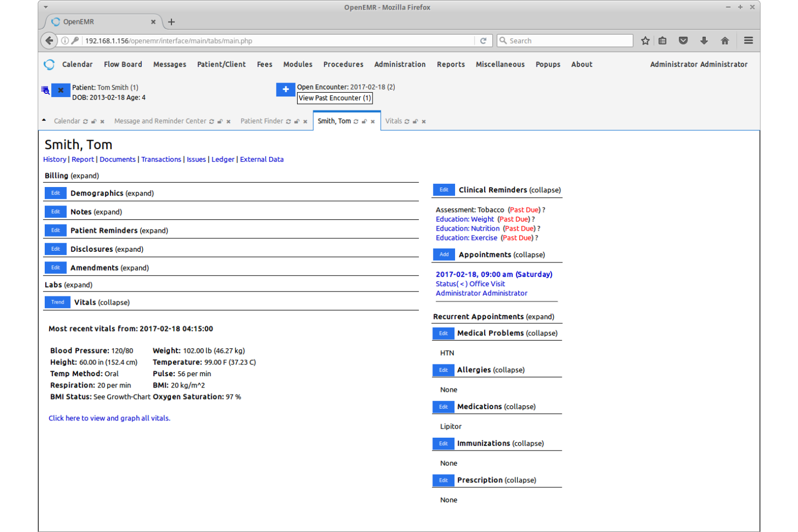Pin the Calendar tab using its padlock icon
Viewport: 798px width, 532px height.
[93, 121]
